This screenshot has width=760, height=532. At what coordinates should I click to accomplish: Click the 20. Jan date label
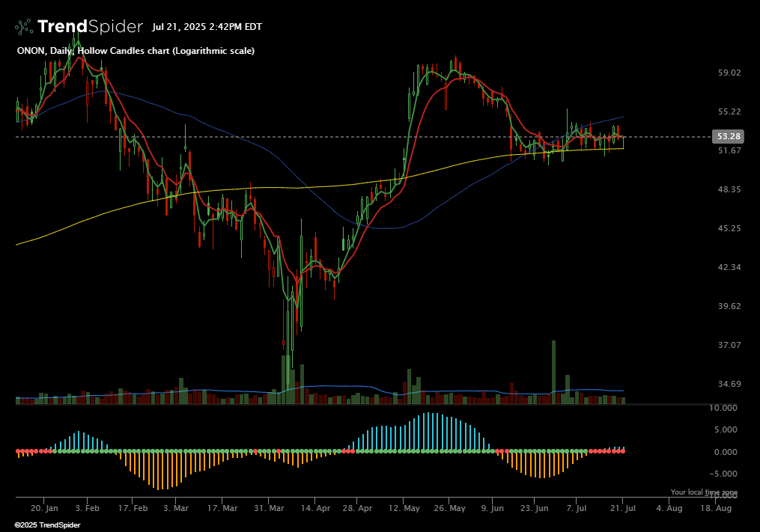coord(43,507)
